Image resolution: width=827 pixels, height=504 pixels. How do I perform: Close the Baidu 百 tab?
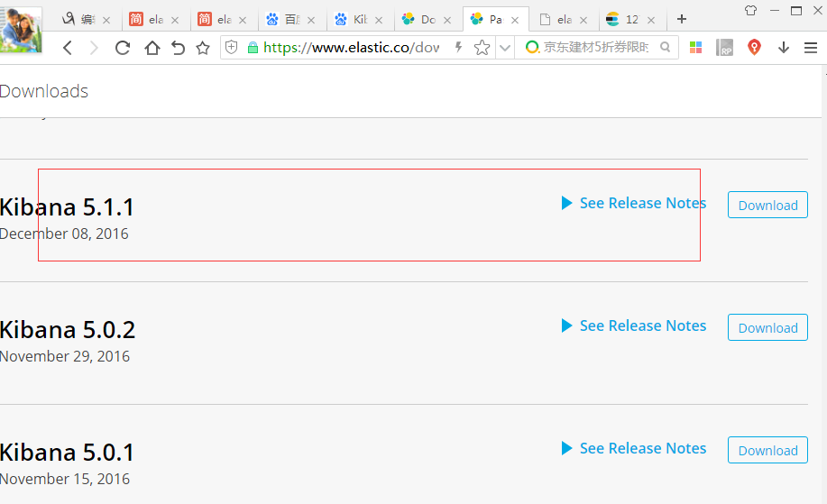[311, 20]
